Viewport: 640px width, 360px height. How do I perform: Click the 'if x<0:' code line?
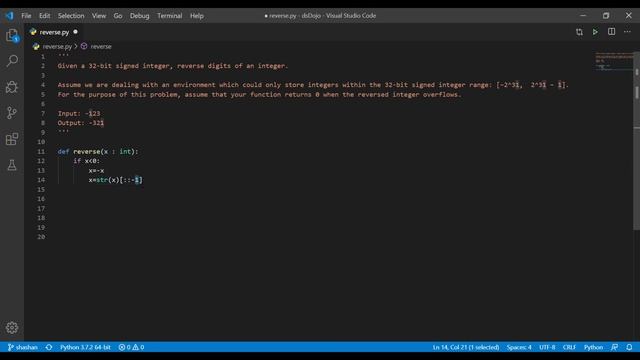[86, 161]
